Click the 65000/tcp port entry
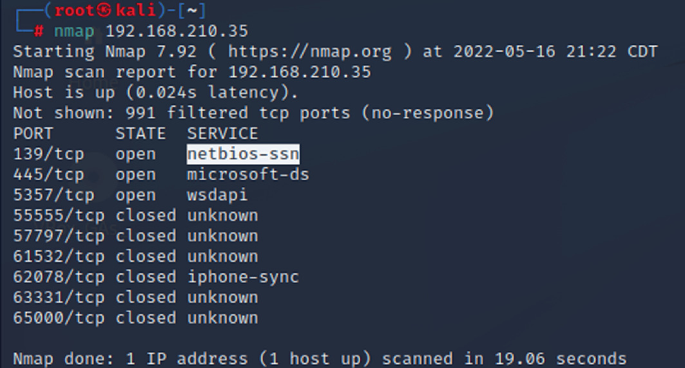 click(x=59, y=318)
